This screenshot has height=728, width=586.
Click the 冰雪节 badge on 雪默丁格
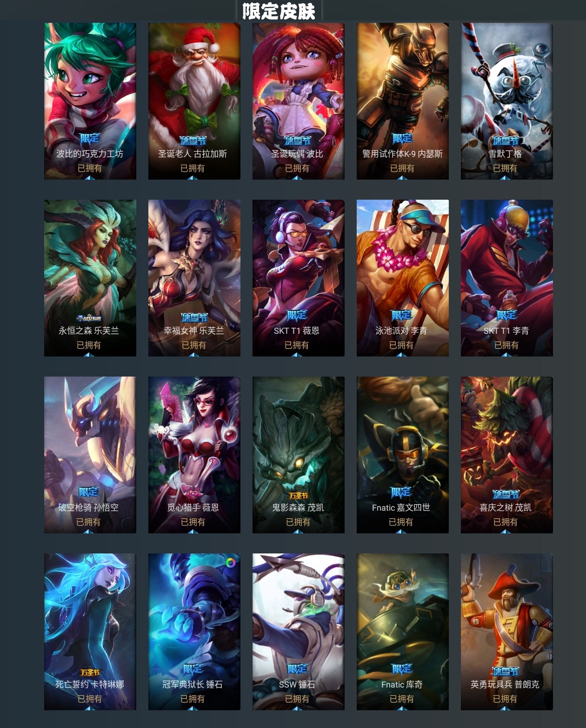(x=506, y=140)
